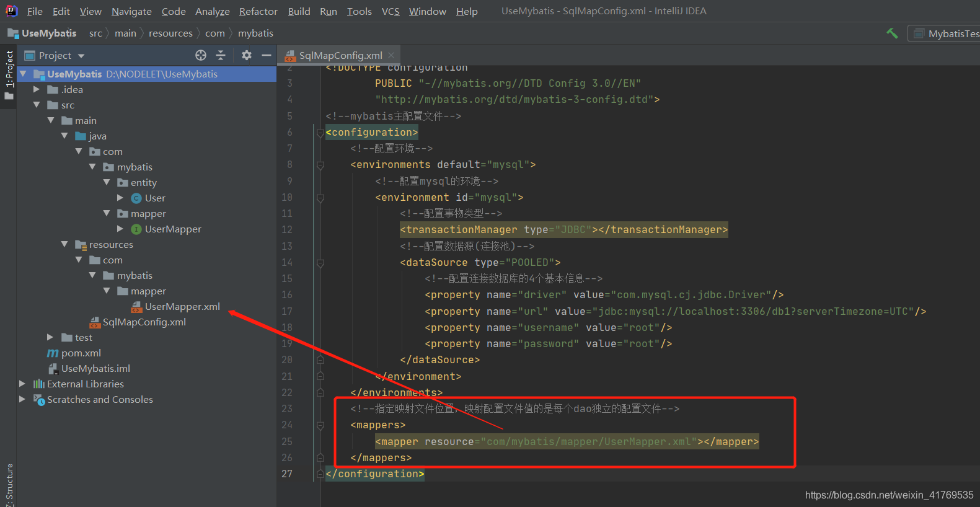The width and height of the screenshot is (980, 507).
Task: Open the Navigate menu
Action: (x=131, y=11)
